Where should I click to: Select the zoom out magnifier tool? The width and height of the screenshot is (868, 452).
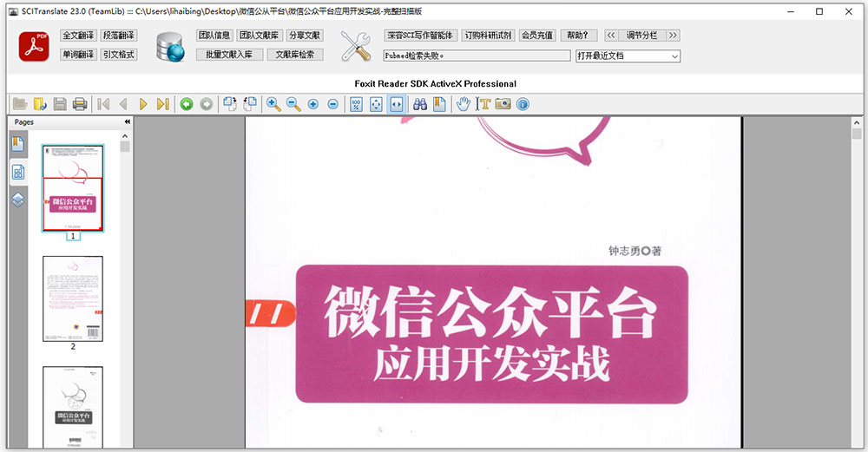[293, 104]
